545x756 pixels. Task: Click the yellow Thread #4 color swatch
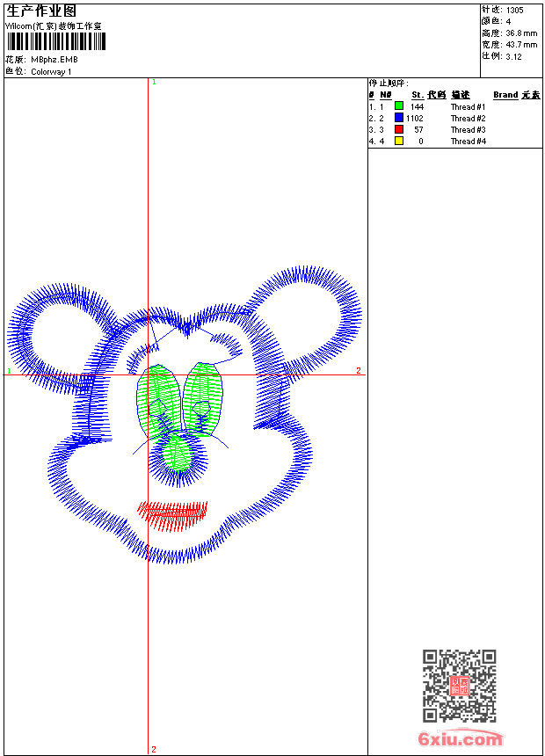click(399, 141)
